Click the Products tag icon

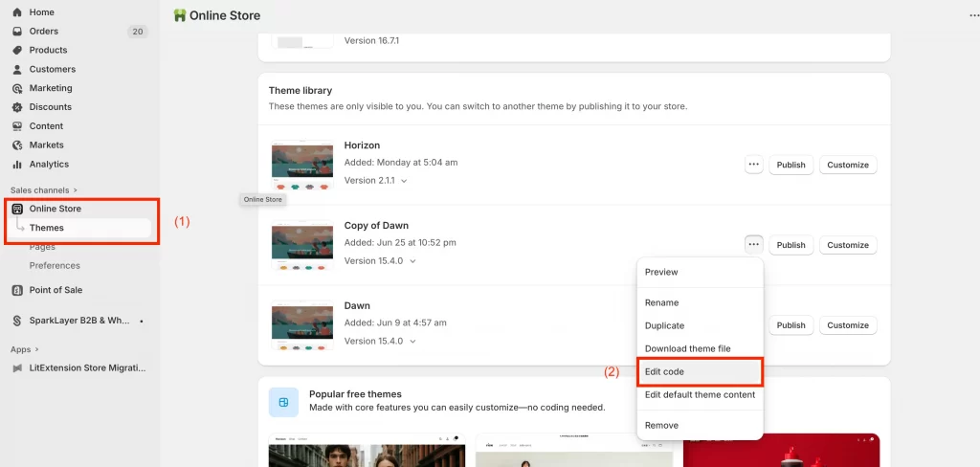pos(17,50)
